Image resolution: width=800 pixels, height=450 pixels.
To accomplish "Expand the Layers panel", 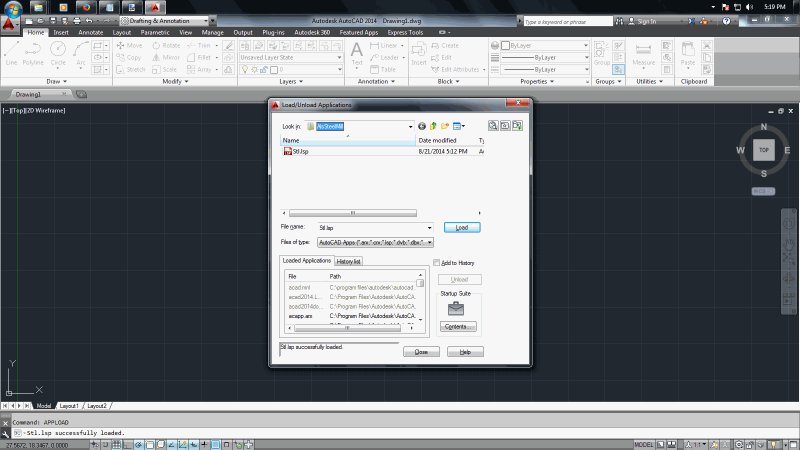I will coord(291,82).
